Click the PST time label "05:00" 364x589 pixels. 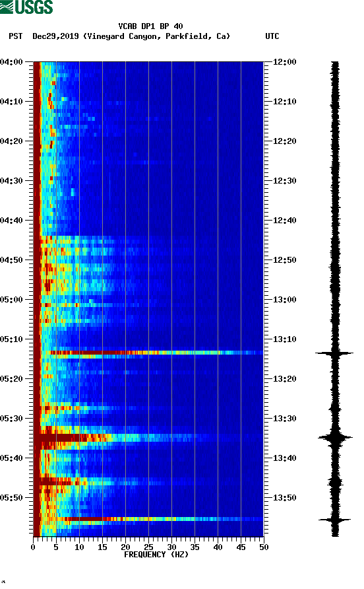[x=11, y=300]
